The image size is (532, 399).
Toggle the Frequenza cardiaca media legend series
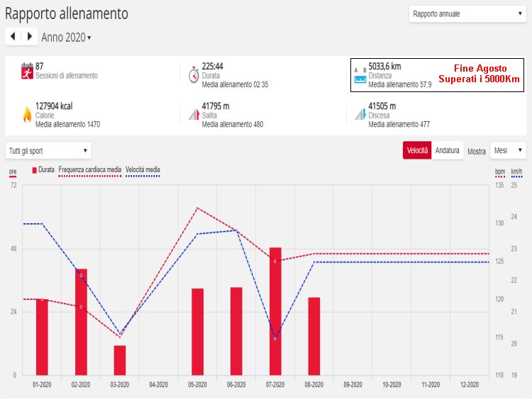(90, 171)
